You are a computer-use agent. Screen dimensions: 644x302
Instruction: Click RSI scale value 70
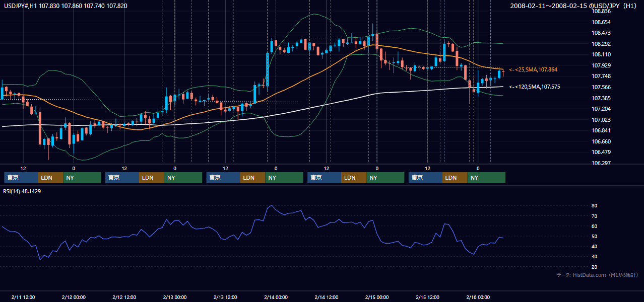click(x=594, y=216)
